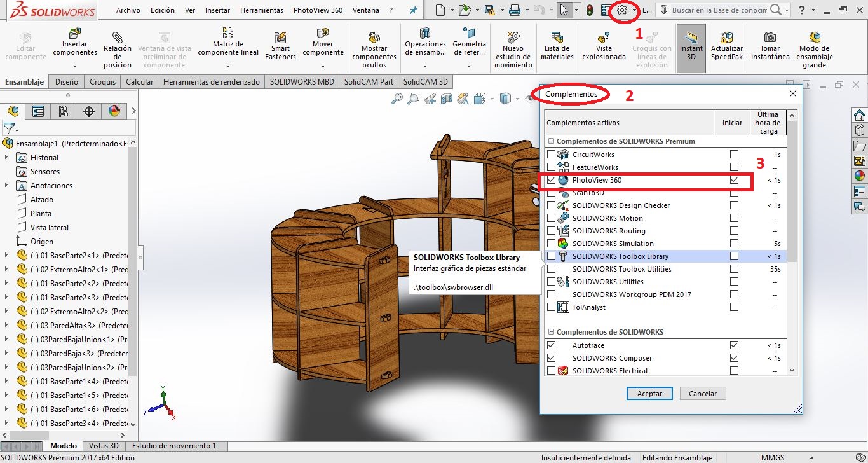Open the Appearances color ball in task pane
Image resolution: width=868 pixels, height=463 pixels.
click(859, 176)
